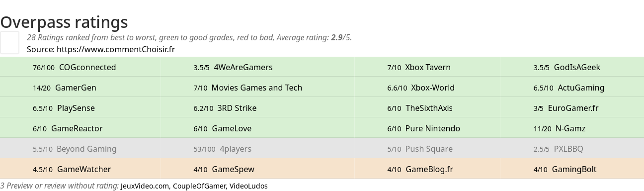This screenshot has width=644, height=191.
Task: Open the JeuxVideo.com unrated review
Action: tap(145, 186)
